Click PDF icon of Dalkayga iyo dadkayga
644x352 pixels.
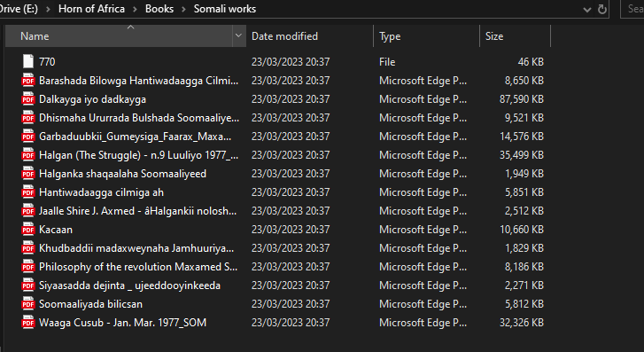tap(28, 98)
